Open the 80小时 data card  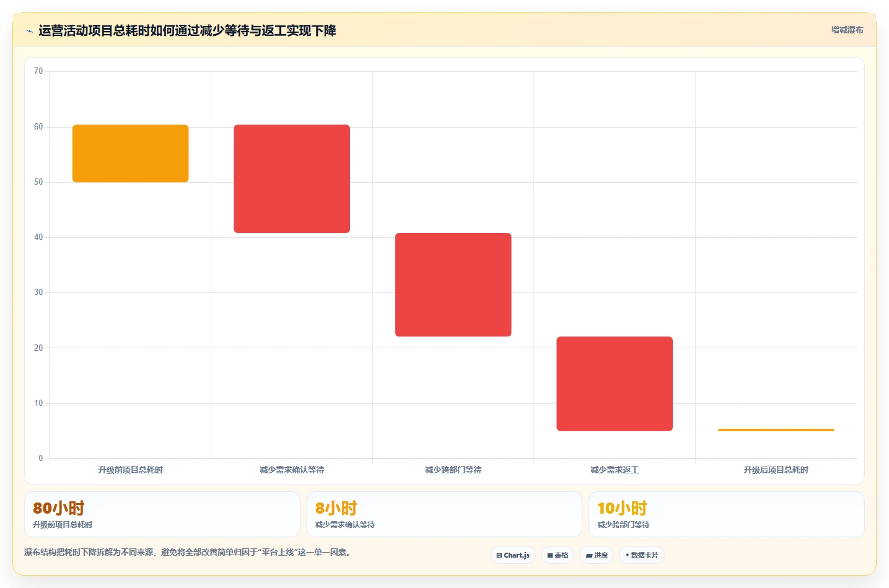point(162,514)
